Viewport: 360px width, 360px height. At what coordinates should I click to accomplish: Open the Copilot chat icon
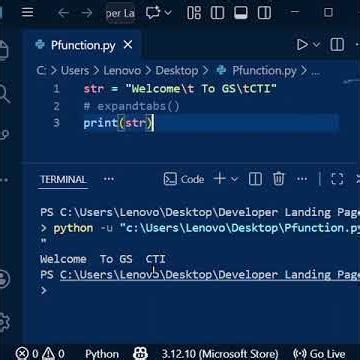pyautogui.click(x=153, y=13)
